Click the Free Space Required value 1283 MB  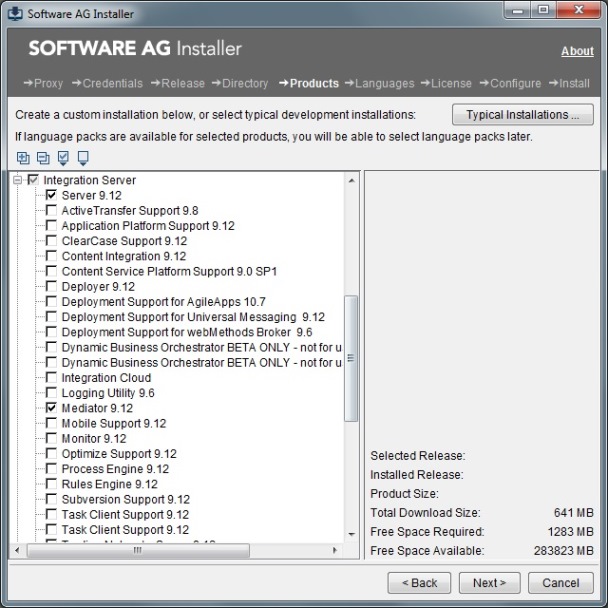(x=570, y=532)
